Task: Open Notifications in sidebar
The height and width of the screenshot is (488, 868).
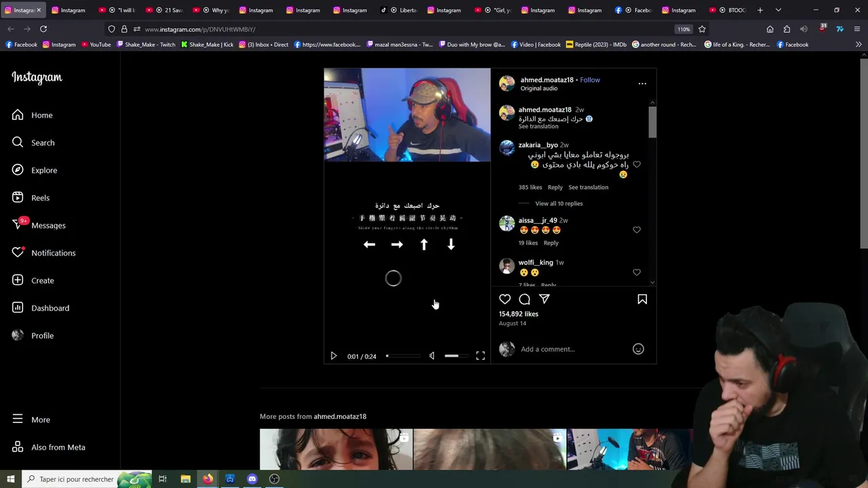Action: [43, 253]
